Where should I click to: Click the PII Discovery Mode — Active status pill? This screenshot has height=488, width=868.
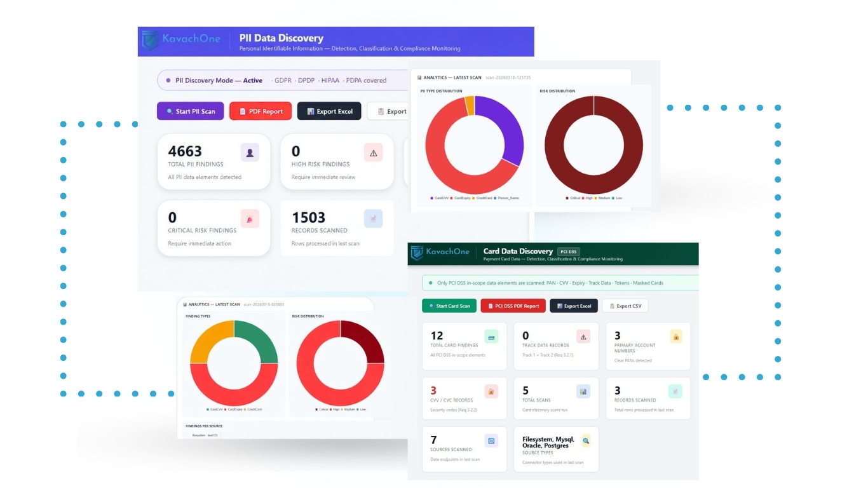coord(283,81)
